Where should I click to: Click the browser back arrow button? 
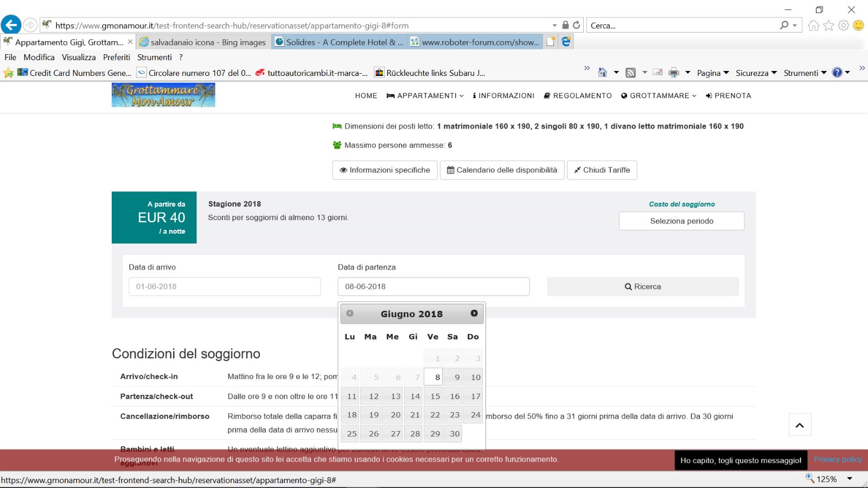point(11,25)
